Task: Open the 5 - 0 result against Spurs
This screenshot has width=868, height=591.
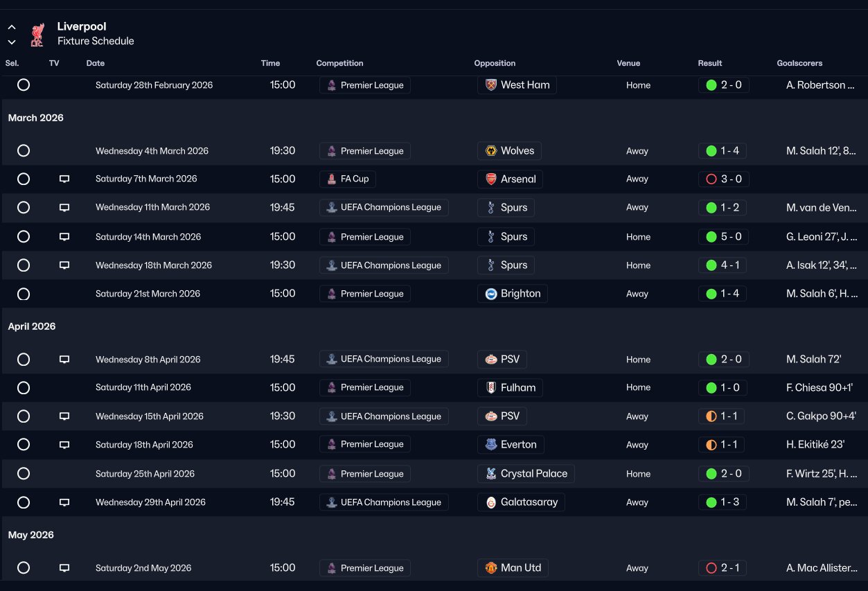Action: (723, 237)
